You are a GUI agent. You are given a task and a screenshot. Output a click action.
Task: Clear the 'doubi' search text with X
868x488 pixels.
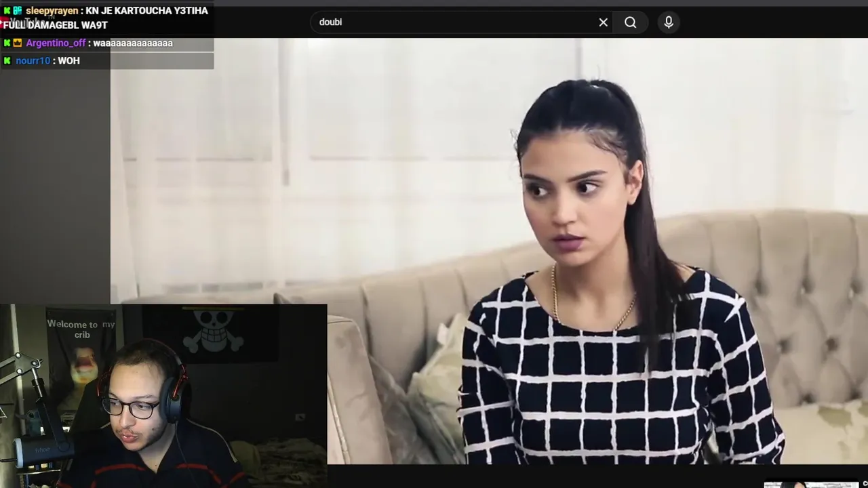(603, 22)
